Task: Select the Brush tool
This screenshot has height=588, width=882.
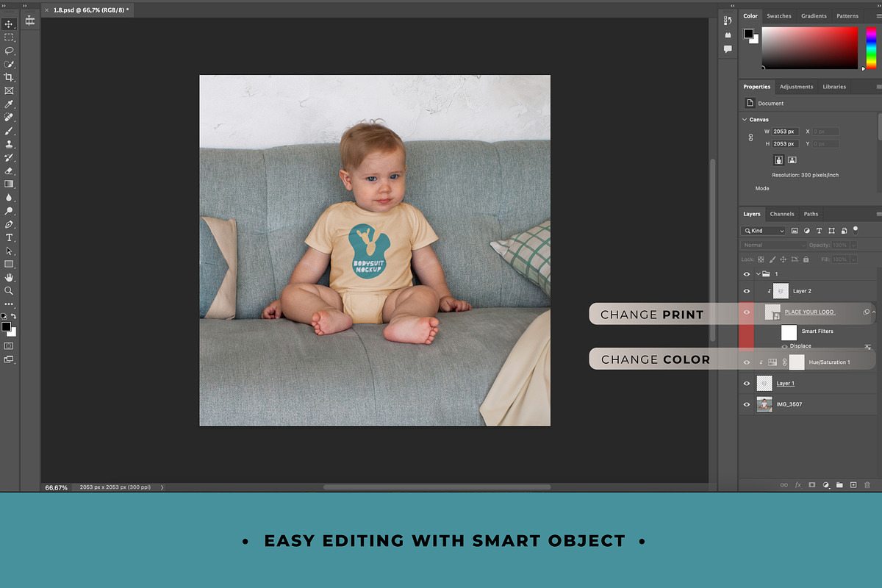Action: [10, 131]
